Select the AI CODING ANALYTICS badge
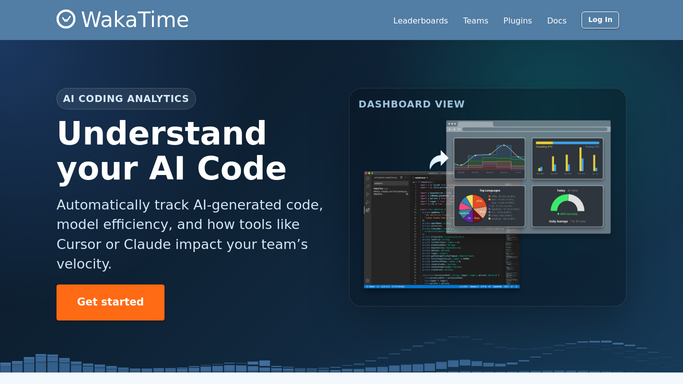 point(126,99)
